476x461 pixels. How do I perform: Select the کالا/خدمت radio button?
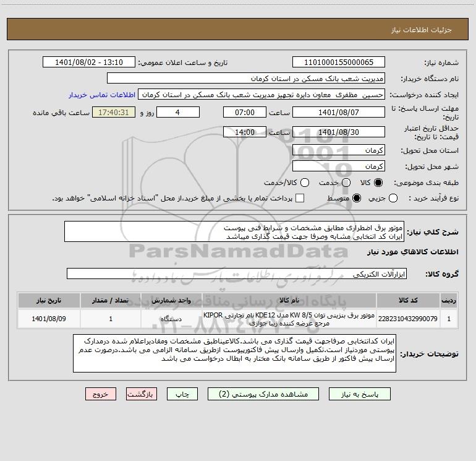[305, 183]
